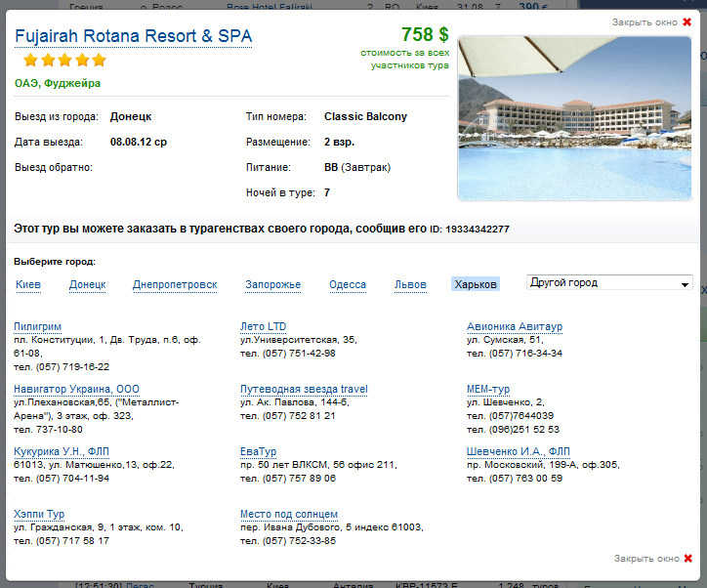The width and height of the screenshot is (707, 588).
Task: Open the Хэппи Тур agency link
Action: [x=39, y=514]
